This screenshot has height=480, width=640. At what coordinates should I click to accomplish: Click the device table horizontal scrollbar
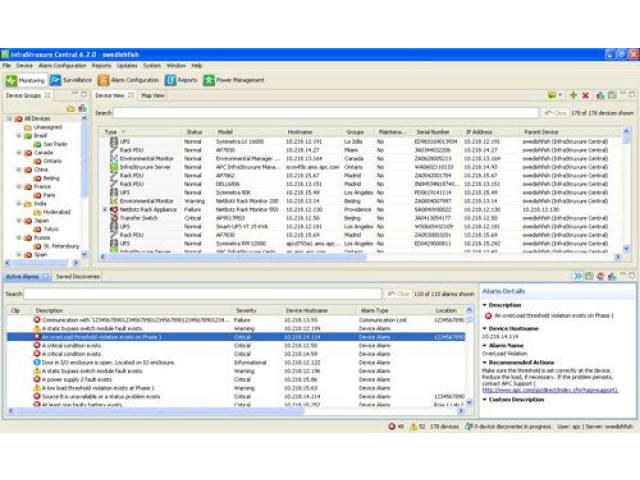click(x=237, y=257)
